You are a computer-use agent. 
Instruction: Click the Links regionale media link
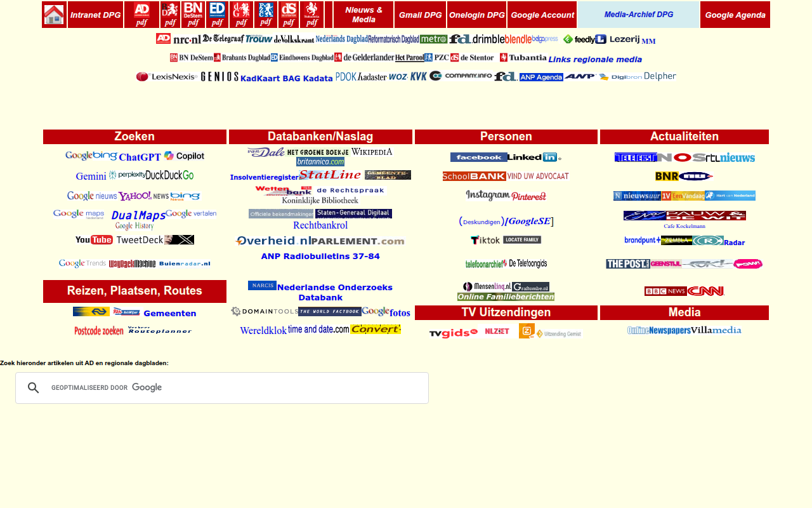(x=595, y=60)
